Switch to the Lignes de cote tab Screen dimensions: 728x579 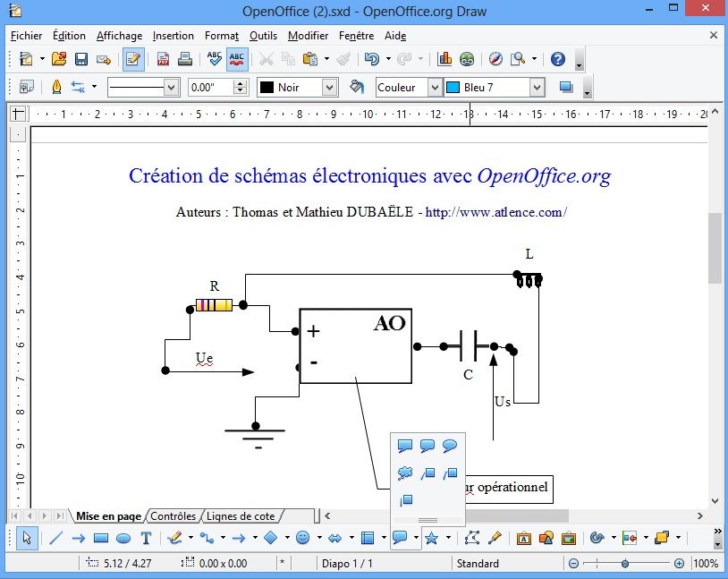241,516
